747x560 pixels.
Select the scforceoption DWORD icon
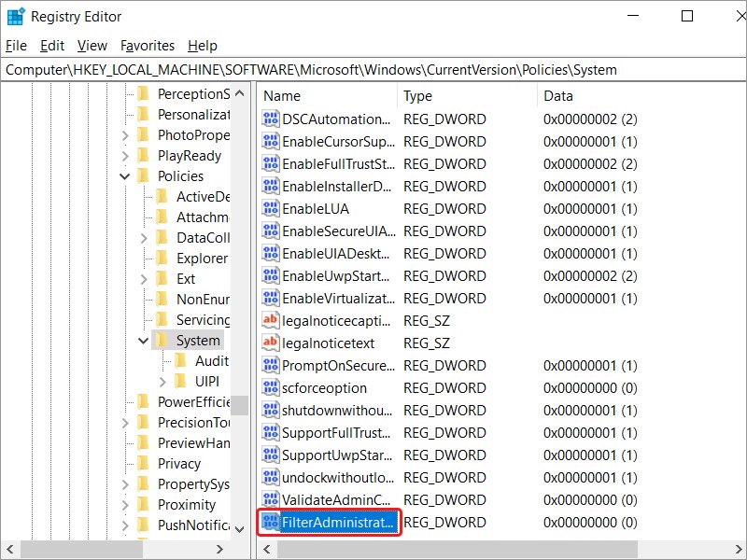pos(271,387)
